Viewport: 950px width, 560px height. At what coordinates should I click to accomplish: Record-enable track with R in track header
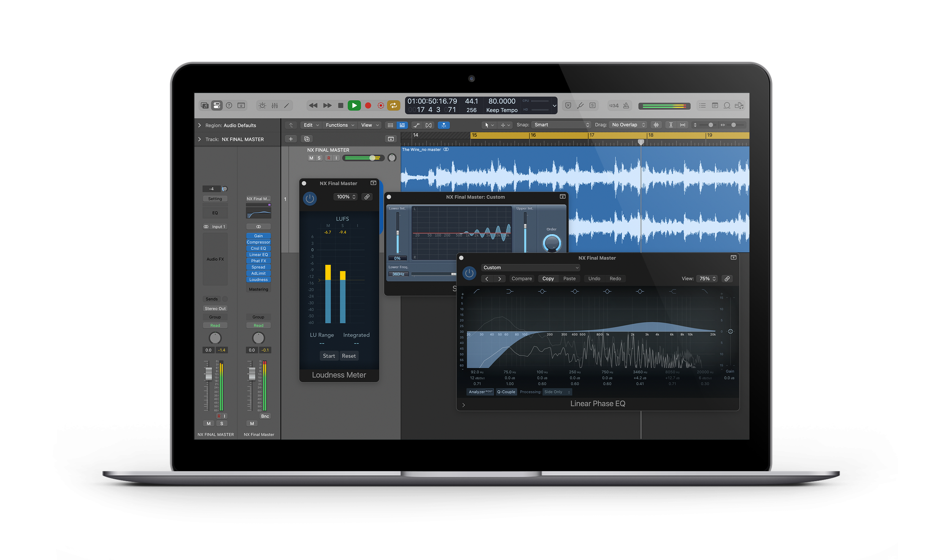pos(329,158)
